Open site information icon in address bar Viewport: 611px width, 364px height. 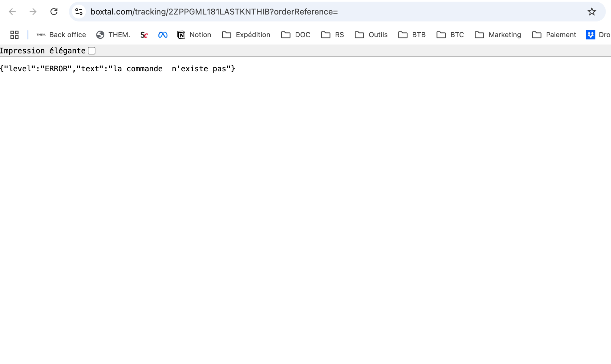[79, 12]
